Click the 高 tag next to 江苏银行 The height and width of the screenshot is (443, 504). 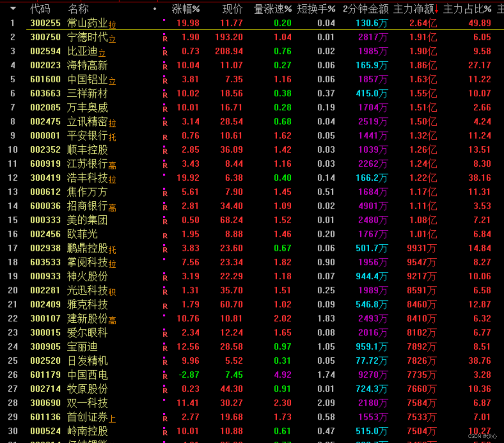pos(112,165)
